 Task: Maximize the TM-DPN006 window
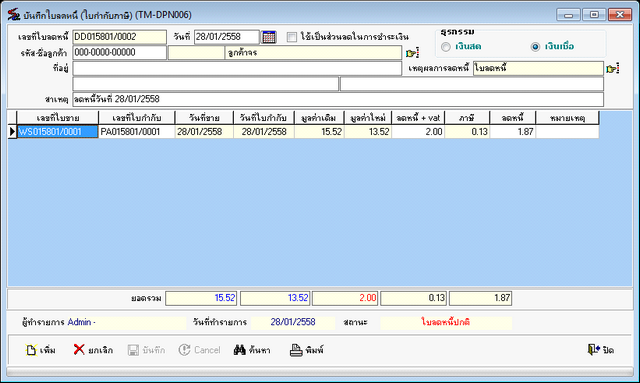pos(594,15)
